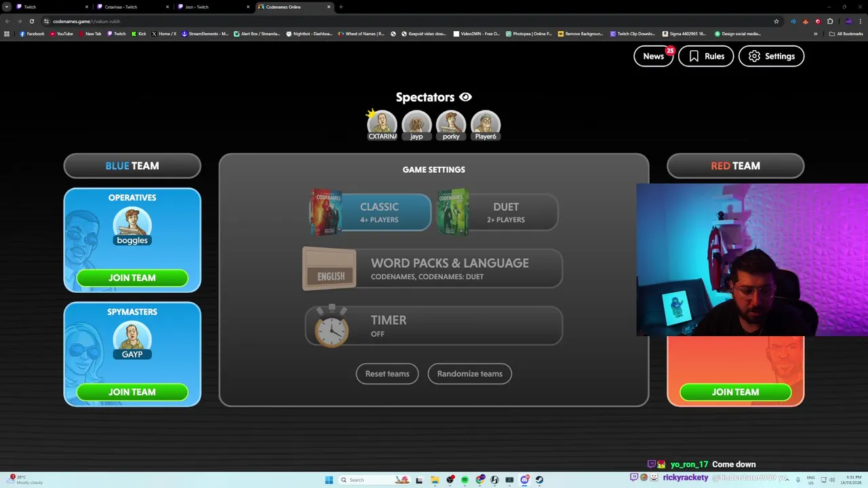The width and height of the screenshot is (868, 488).
Task: Click Reset teams button
Action: pos(387,373)
